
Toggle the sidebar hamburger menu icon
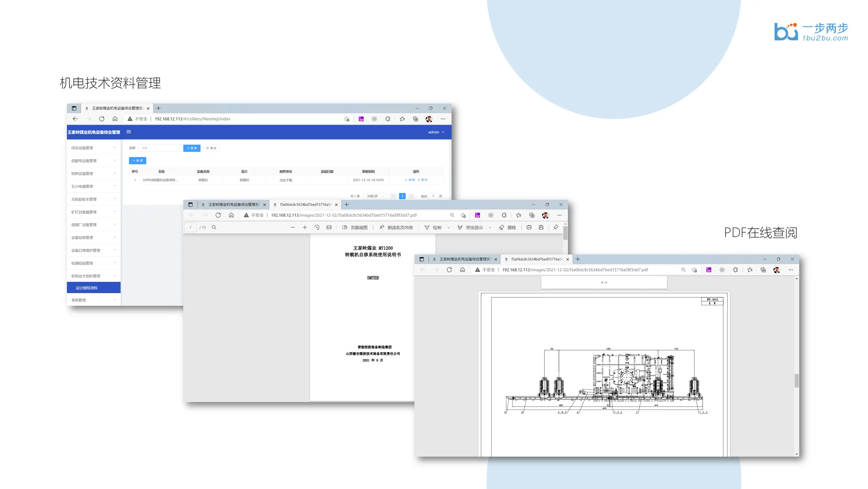(x=129, y=132)
